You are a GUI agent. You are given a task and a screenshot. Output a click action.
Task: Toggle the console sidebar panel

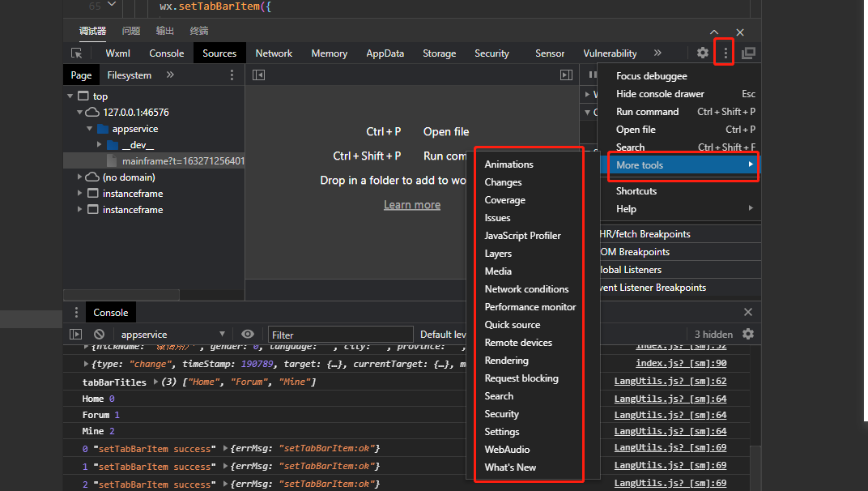click(76, 334)
